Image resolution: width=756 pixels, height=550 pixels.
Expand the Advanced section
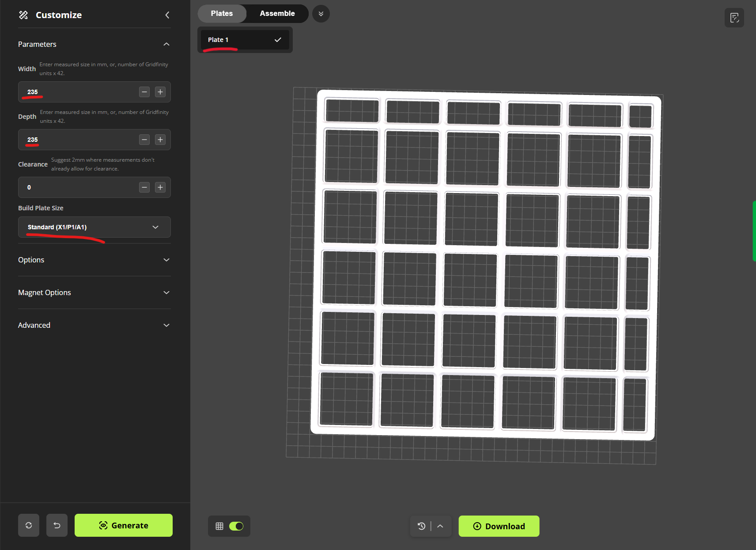tap(94, 325)
